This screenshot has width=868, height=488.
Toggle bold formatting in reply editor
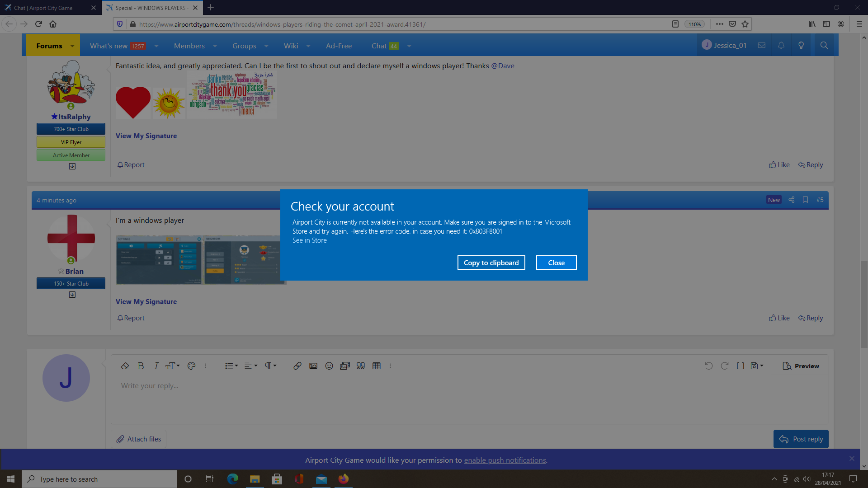point(141,366)
